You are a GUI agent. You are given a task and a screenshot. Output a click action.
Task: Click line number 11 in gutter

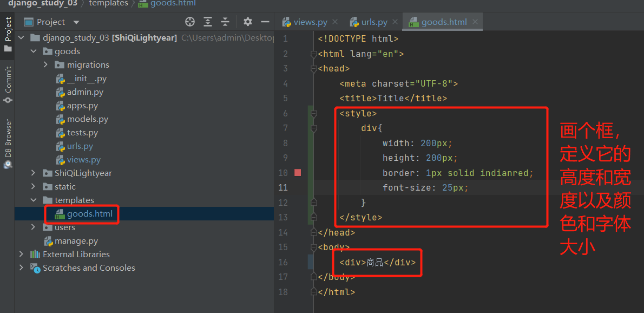click(283, 188)
